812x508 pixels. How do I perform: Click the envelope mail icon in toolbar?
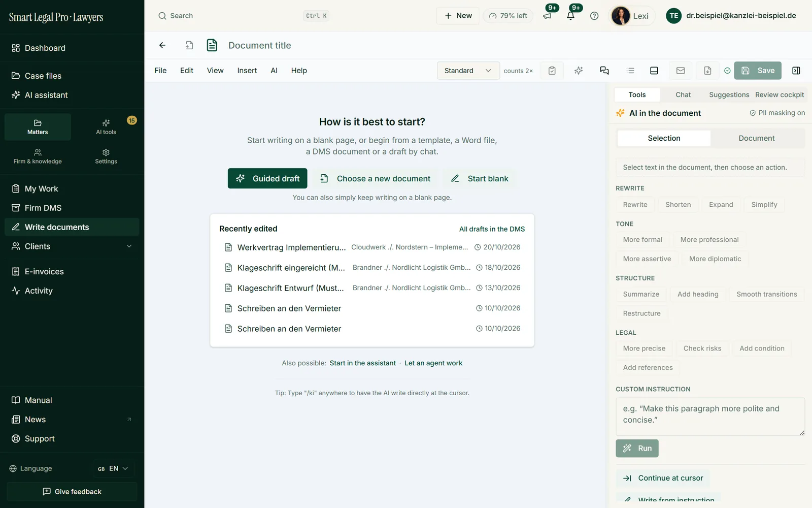[x=681, y=71]
